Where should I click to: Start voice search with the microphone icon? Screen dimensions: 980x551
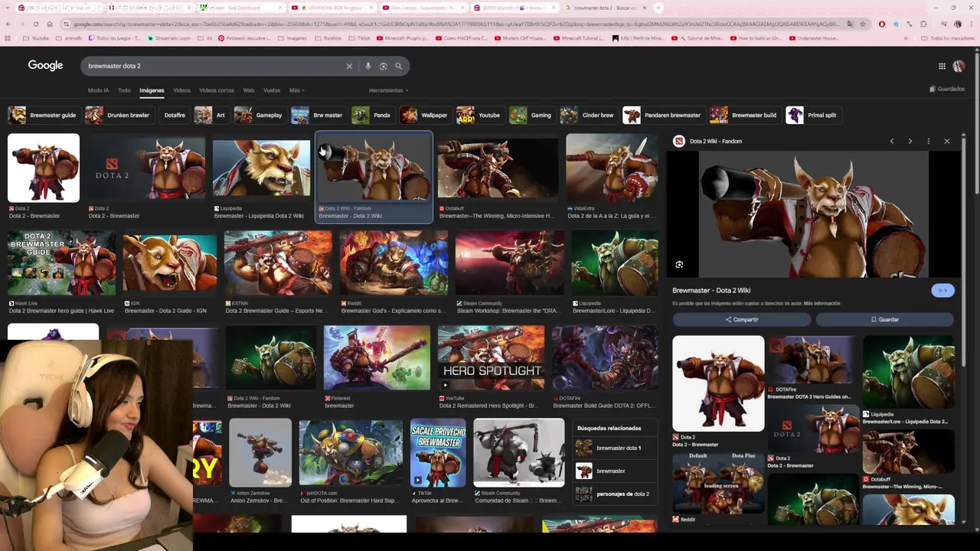(368, 66)
